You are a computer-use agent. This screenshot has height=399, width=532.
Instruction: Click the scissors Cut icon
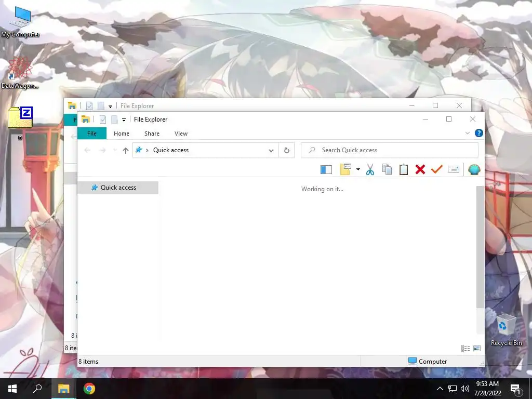(x=370, y=169)
